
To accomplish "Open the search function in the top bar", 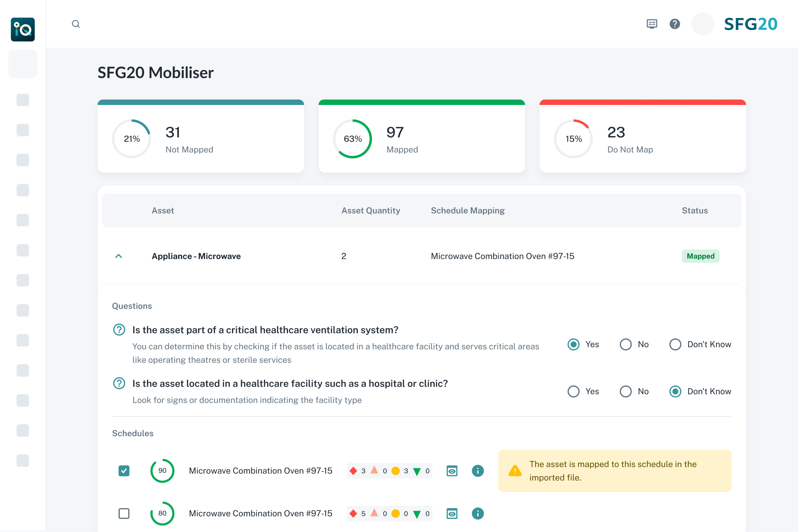I will click(76, 24).
